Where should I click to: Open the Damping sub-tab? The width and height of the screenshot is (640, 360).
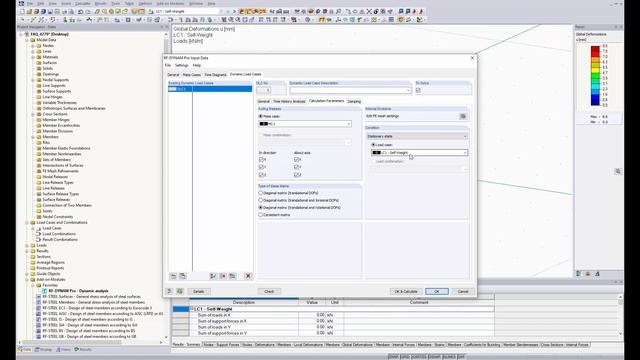[x=354, y=101]
